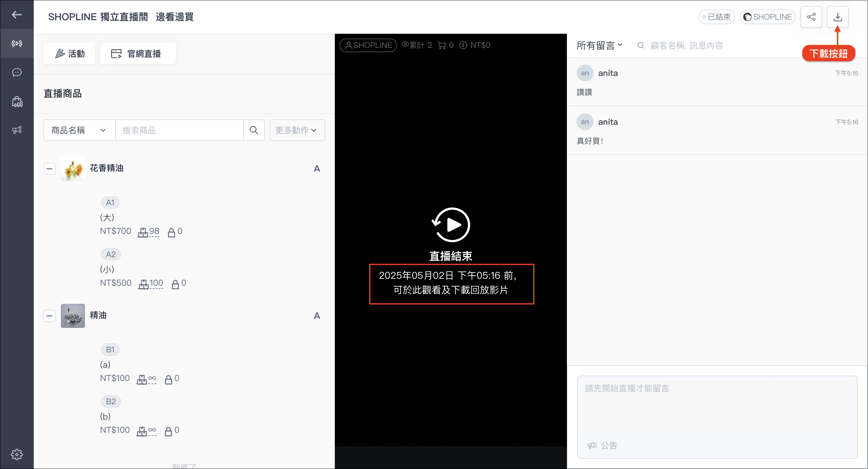
Task: Click the SHOPLINE user badge on video
Action: [x=368, y=45]
